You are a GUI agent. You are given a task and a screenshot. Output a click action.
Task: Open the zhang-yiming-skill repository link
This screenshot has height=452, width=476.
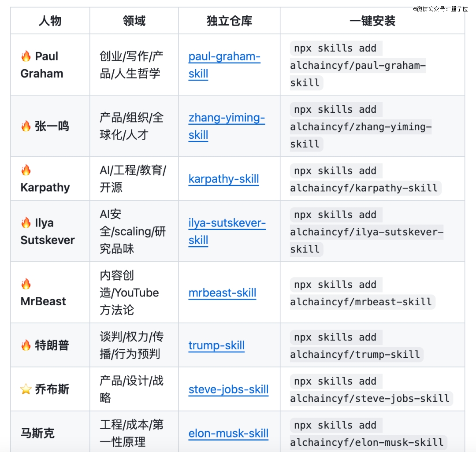(227, 118)
